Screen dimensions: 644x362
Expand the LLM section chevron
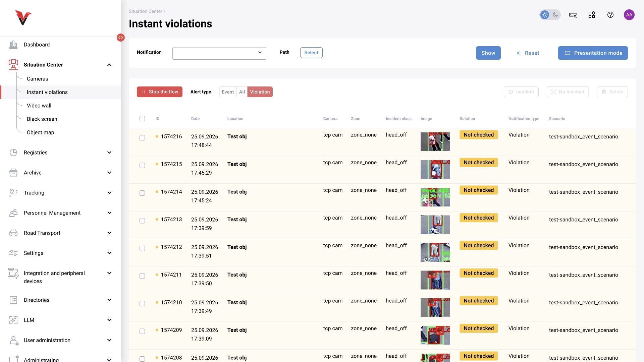pos(109,320)
